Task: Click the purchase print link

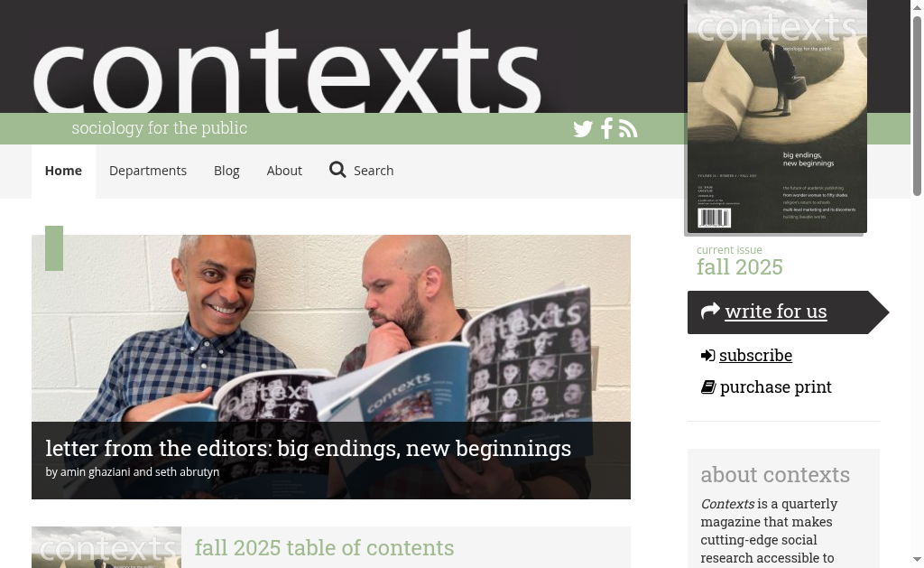Action: pyautogui.click(x=775, y=386)
